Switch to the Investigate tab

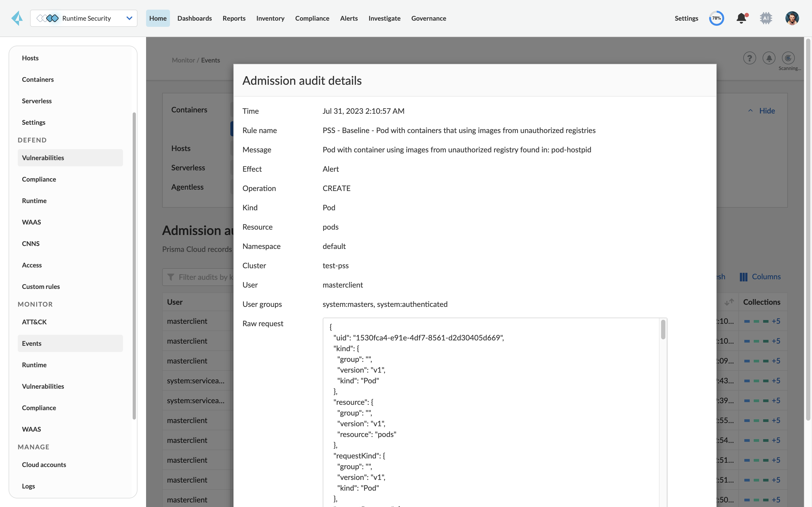coord(384,18)
